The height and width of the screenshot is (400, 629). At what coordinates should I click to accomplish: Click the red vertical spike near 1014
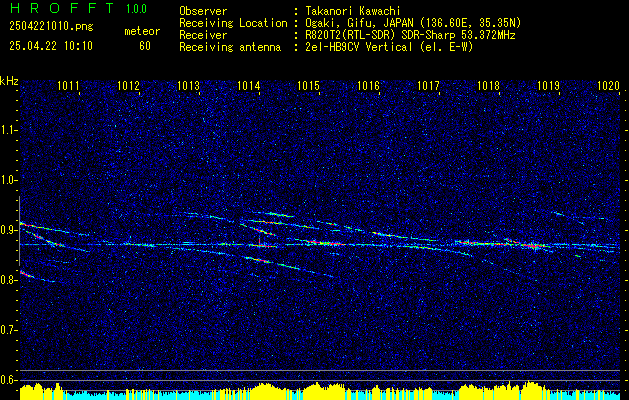259,241
